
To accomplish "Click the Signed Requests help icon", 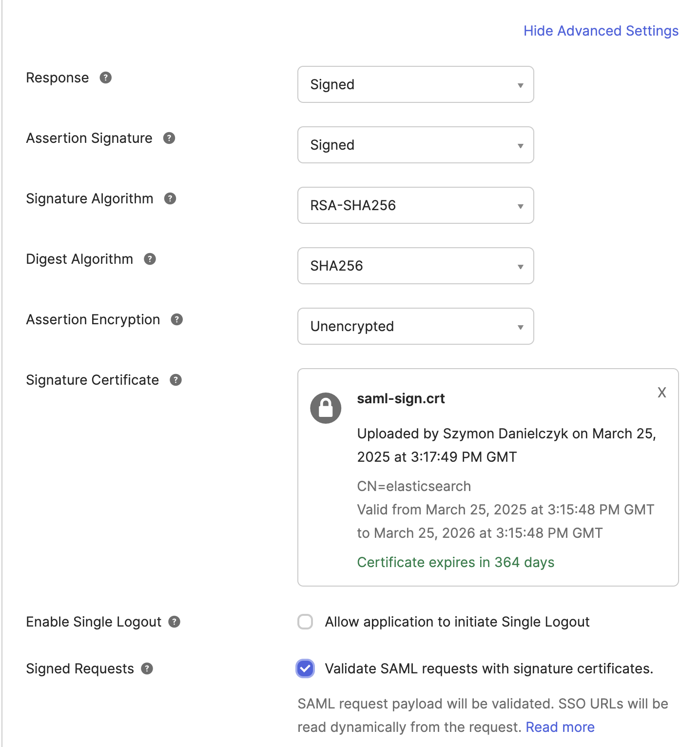I will (x=146, y=668).
